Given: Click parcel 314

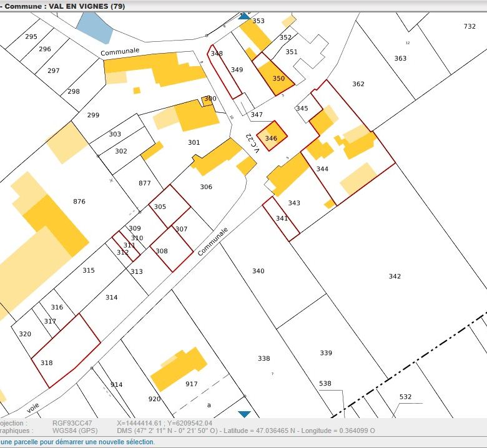Looking at the screenshot, I should pos(111,298).
